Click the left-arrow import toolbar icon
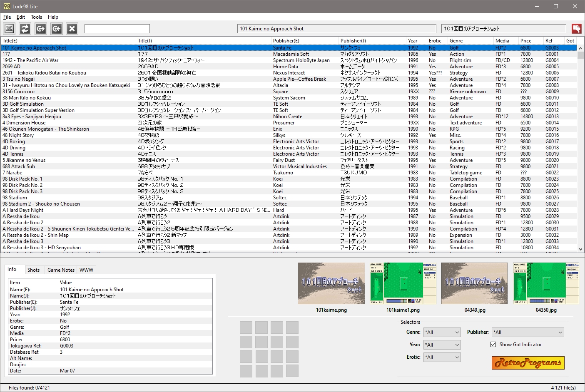Viewport: 585px width, 392px height. pos(57,28)
